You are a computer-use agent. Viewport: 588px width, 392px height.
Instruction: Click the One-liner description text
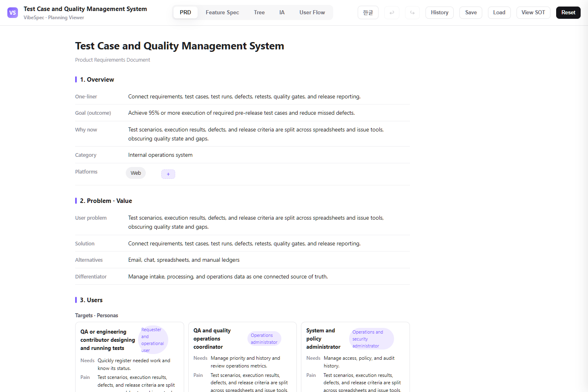244,97
